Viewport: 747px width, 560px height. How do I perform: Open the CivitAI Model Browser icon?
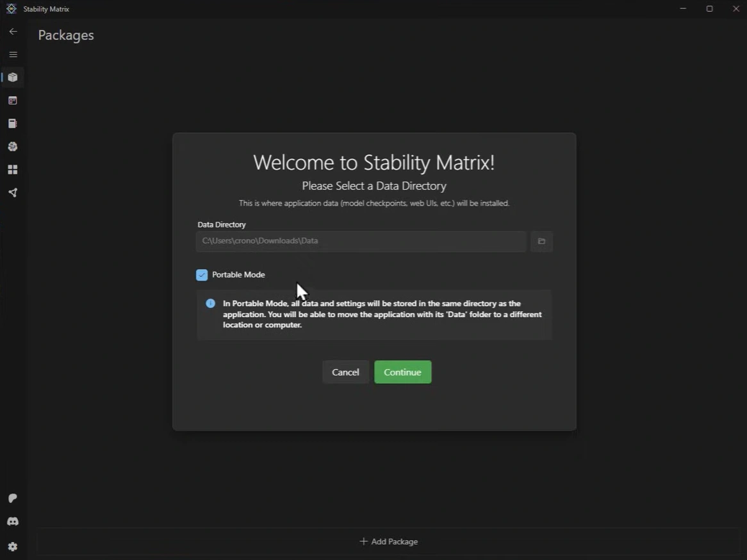pos(13,146)
